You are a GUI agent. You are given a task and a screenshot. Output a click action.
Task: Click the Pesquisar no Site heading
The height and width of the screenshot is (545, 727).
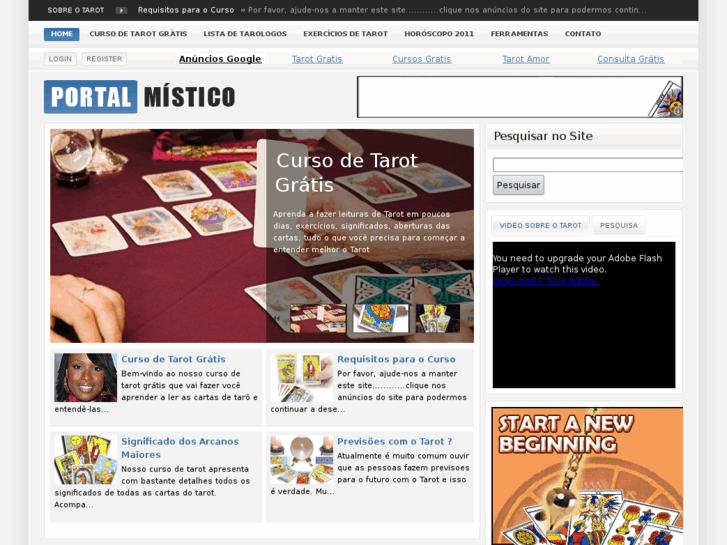543,136
